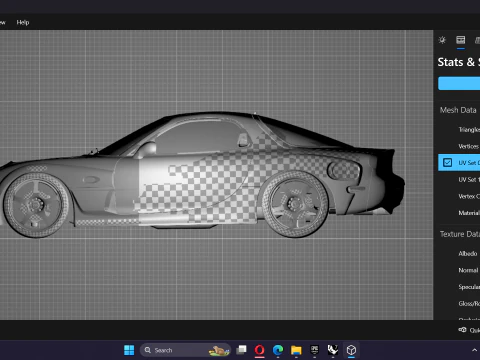Image resolution: width=480 pixels, height=360 pixels.
Task: Open Task View from the taskbar
Action: (x=241, y=350)
